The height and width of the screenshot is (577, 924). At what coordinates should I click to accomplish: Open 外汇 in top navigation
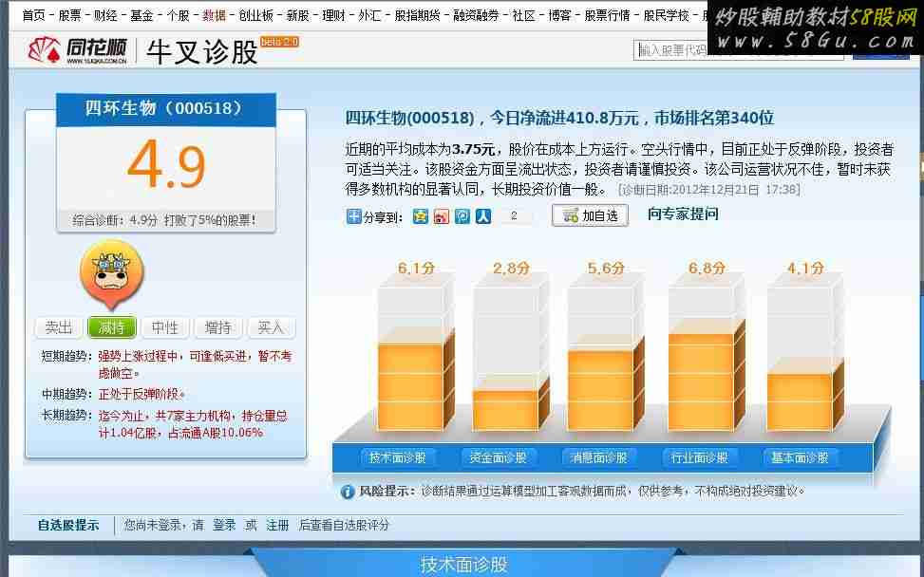point(369,16)
